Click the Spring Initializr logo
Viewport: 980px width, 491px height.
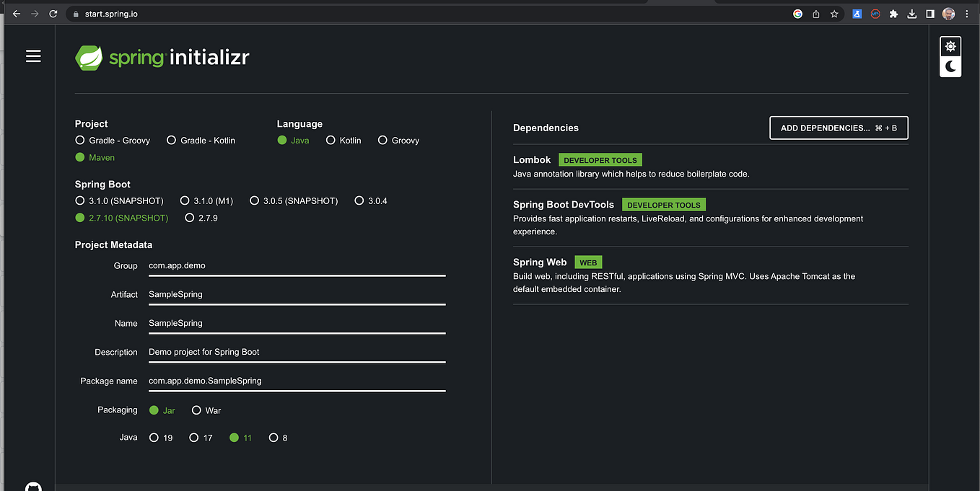coord(161,57)
